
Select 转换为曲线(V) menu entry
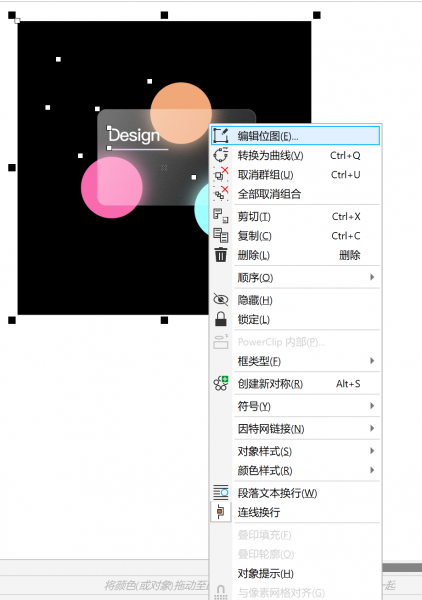[295, 155]
